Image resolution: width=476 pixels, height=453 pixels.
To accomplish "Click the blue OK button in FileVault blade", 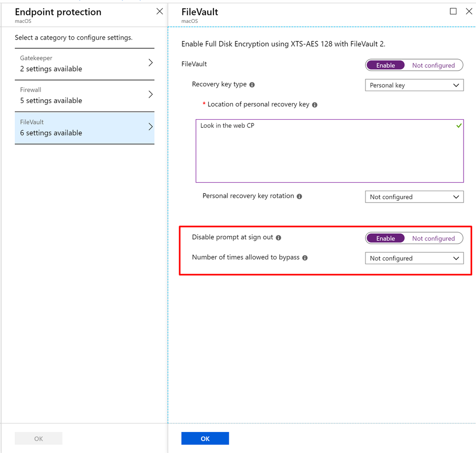I will (x=205, y=438).
